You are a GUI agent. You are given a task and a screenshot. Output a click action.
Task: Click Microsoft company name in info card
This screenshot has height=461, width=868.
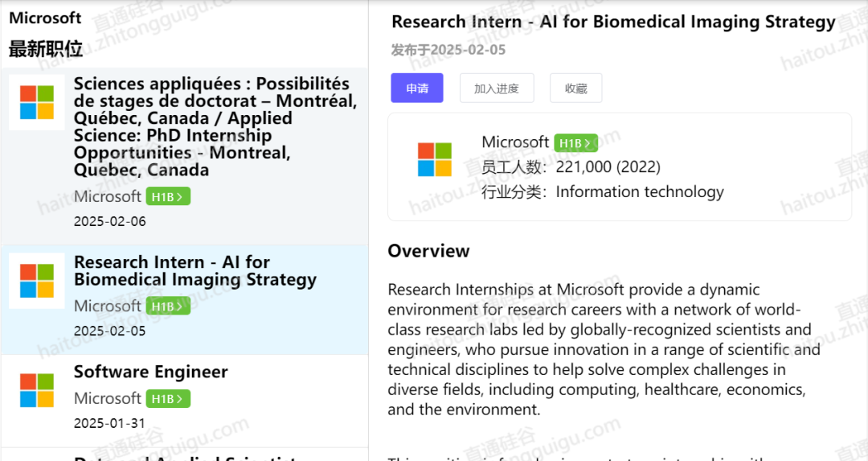pyautogui.click(x=515, y=142)
